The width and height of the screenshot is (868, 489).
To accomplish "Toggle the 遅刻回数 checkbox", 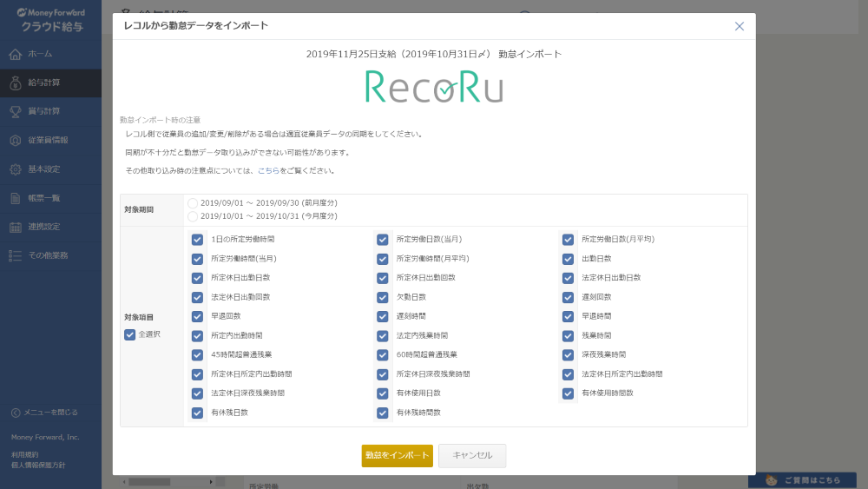I will (568, 297).
